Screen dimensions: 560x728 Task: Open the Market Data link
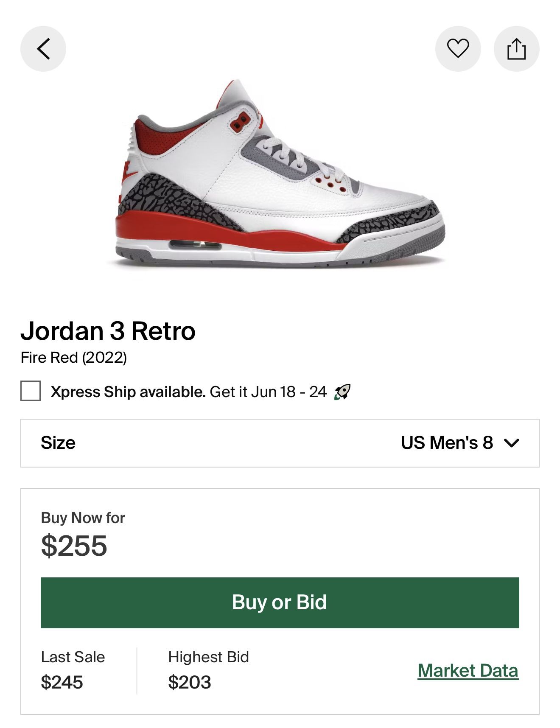click(x=468, y=671)
